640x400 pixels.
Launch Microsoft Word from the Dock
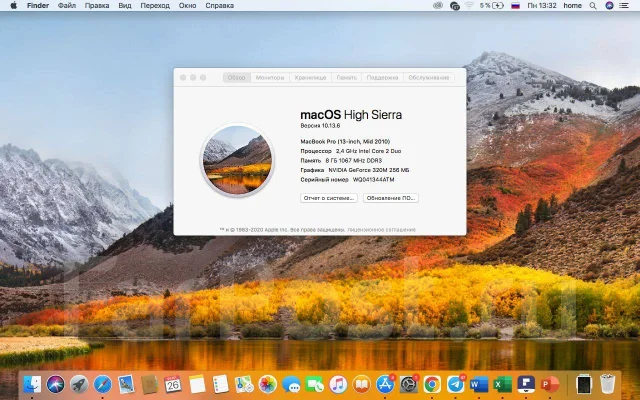[479, 384]
